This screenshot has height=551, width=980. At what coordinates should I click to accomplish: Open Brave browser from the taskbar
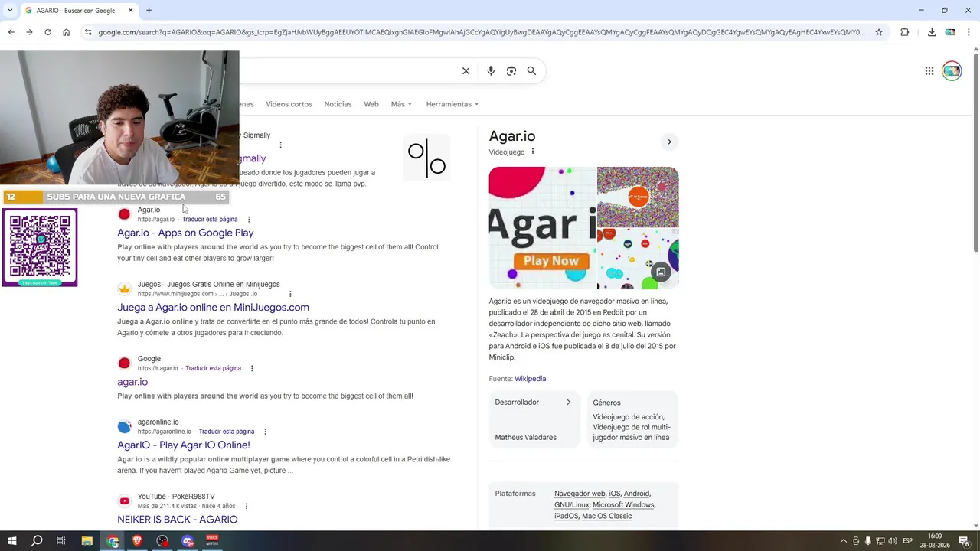[x=137, y=541]
